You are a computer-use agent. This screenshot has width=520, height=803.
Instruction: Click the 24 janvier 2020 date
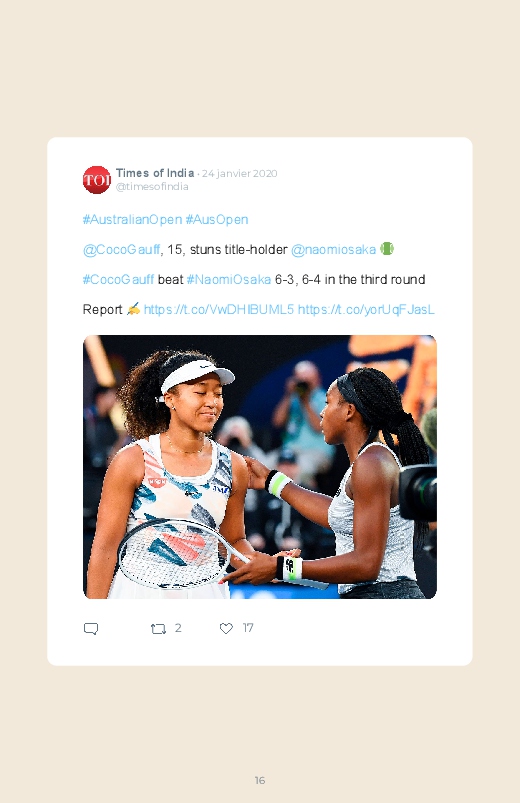point(239,174)
